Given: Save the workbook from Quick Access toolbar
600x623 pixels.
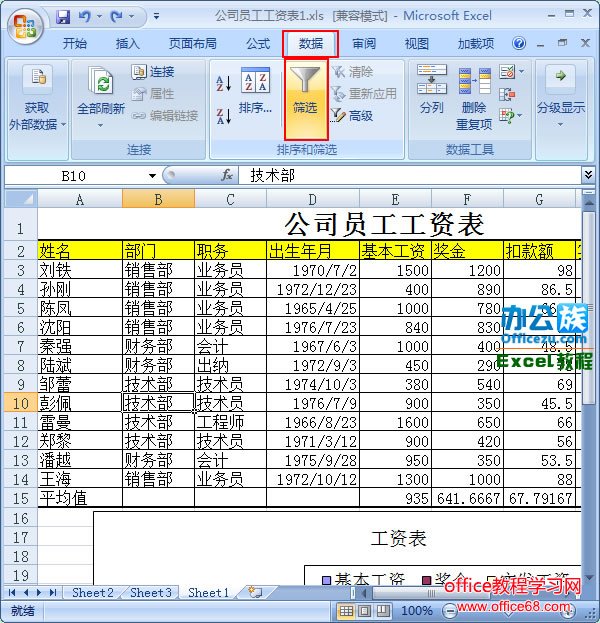Looking at the screenshot, I should [63, 17].
